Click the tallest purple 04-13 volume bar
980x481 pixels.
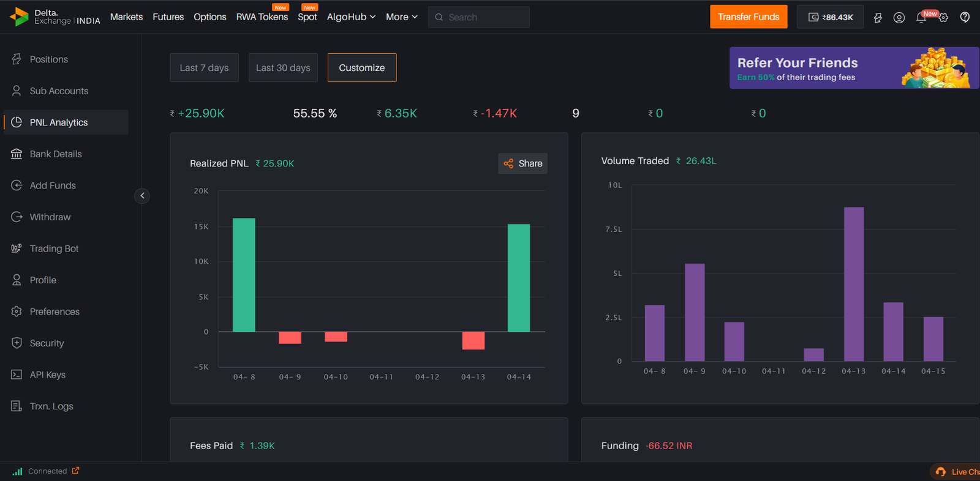click(853, 285)
